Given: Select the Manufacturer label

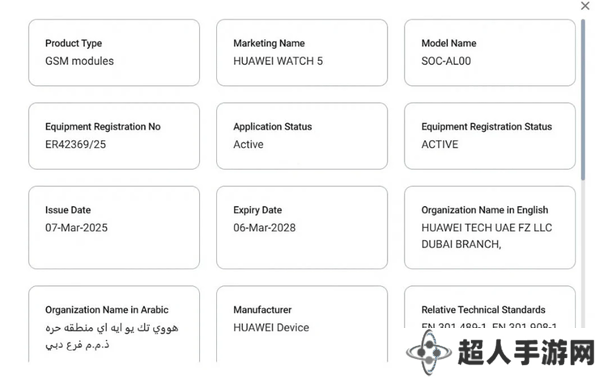Looking at the screenshot, I should (262, 310).
